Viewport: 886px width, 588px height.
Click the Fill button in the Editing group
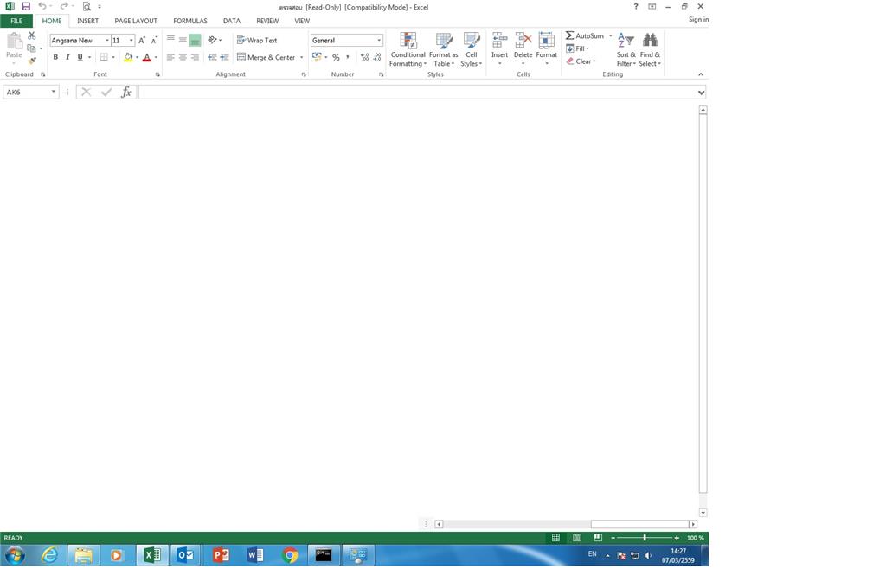click(x=577, y=48)
